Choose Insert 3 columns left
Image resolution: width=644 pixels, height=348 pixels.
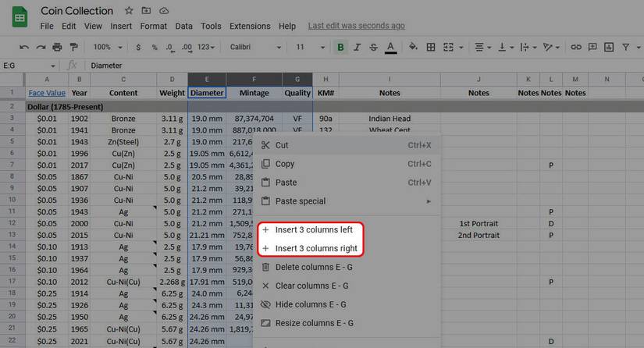coord(313,230)
